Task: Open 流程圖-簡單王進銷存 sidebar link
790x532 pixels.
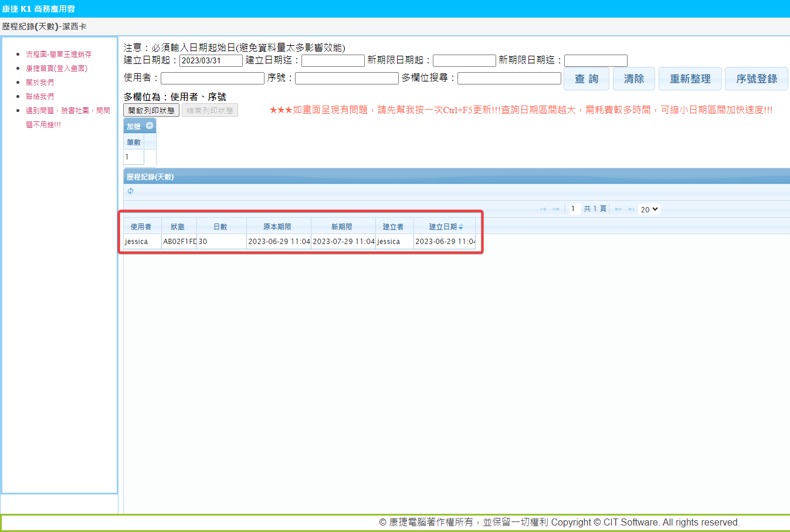Action: pos(59,54)
